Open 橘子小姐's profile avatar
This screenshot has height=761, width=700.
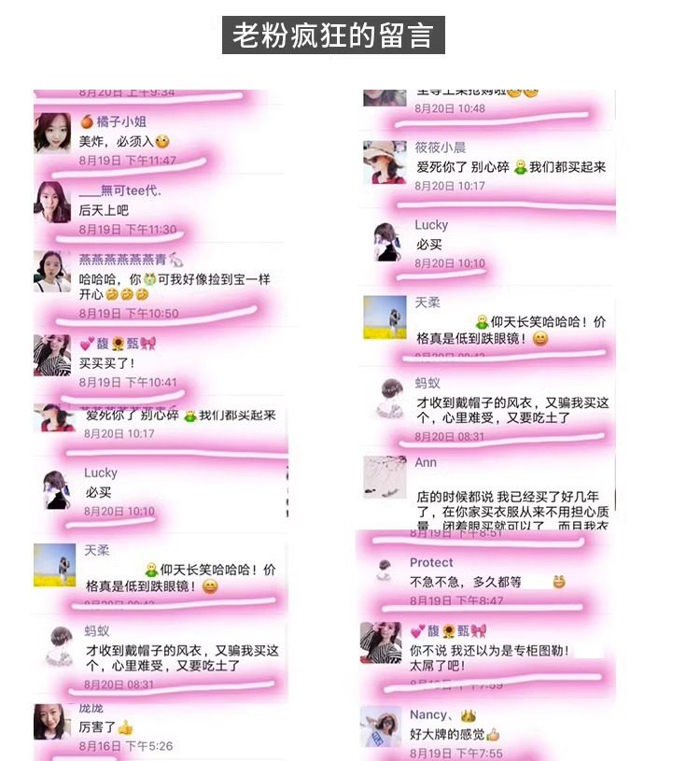[x=52, y=133]
